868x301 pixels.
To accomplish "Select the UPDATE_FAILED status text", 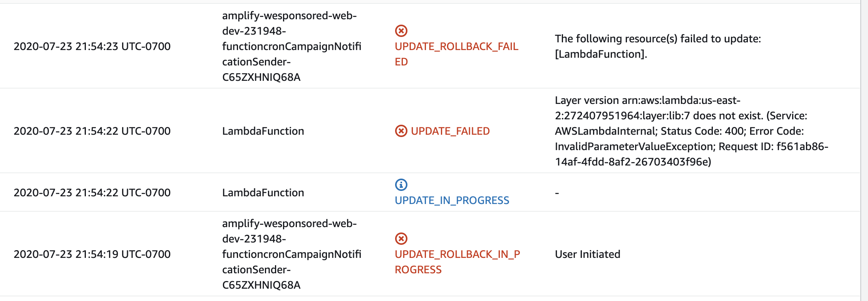I will [451, 131].
